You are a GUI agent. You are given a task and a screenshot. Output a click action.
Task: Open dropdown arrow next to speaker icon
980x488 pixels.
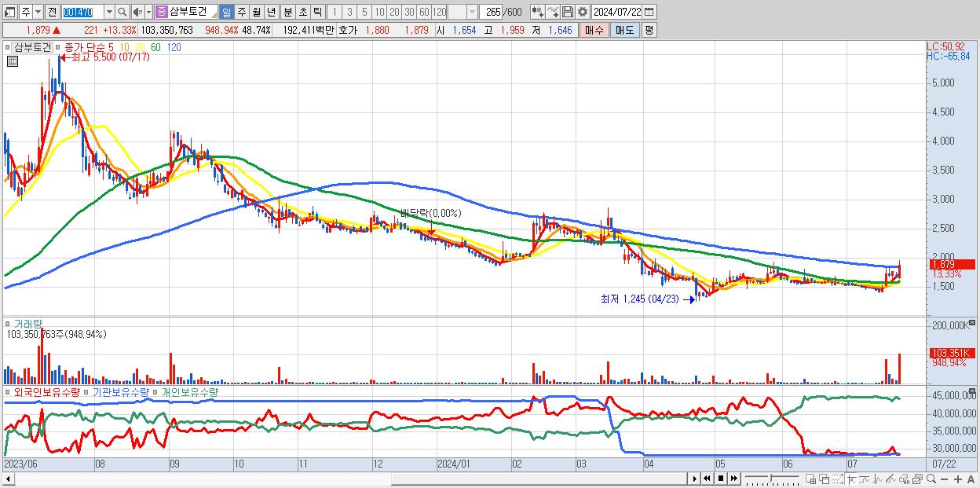pyautogui.click(x=148, y=13)
